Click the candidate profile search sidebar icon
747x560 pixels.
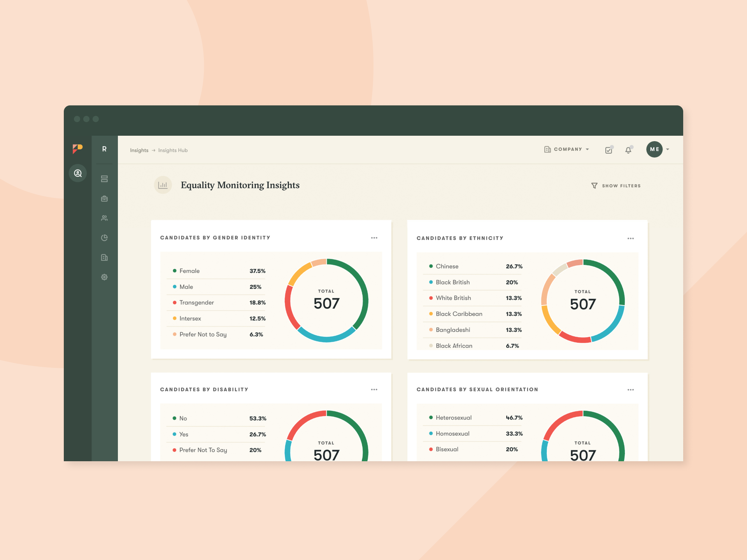point(78,173)
